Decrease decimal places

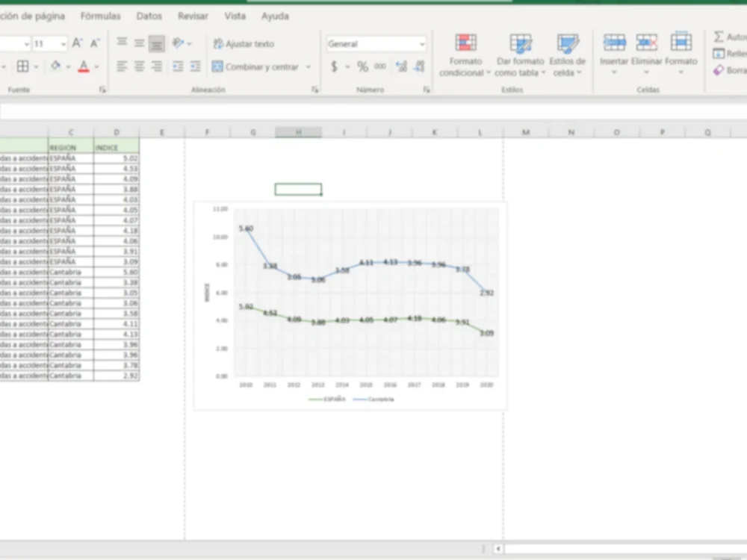(420, 66)
